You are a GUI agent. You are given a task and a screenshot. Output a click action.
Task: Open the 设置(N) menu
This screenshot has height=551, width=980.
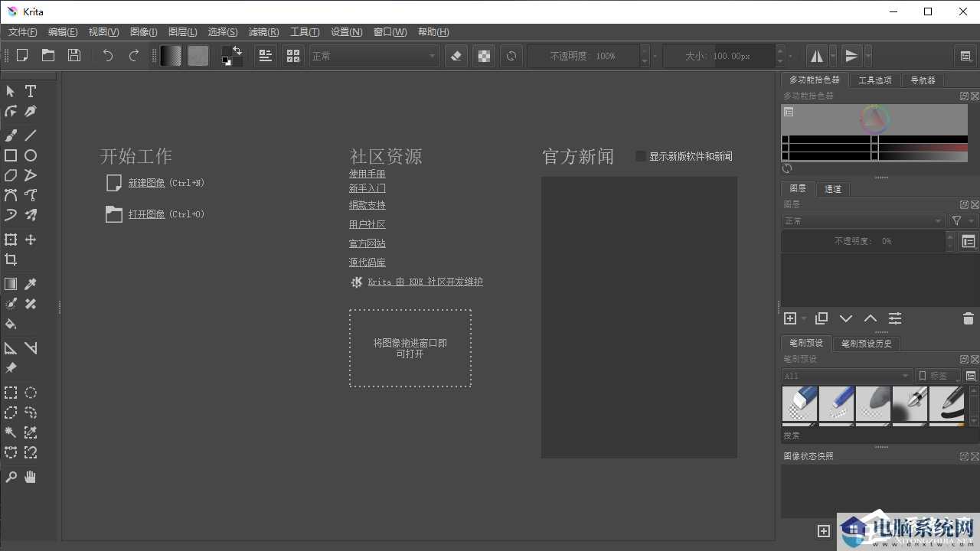[346, 32]
